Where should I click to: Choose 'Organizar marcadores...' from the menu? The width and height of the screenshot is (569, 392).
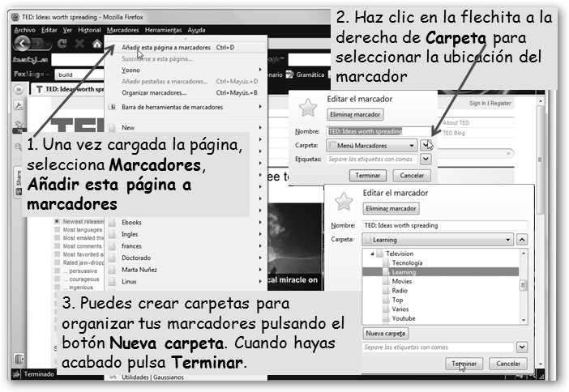coord(154,92)
